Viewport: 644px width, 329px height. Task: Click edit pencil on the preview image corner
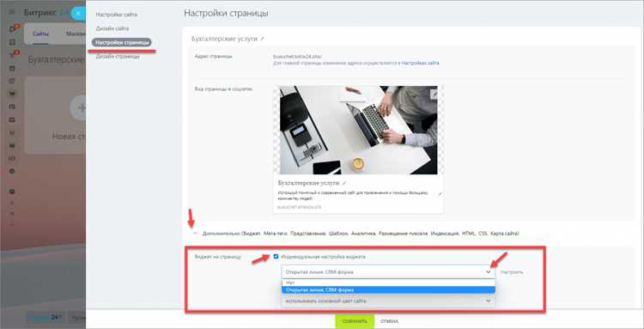[x=434, y=94]
